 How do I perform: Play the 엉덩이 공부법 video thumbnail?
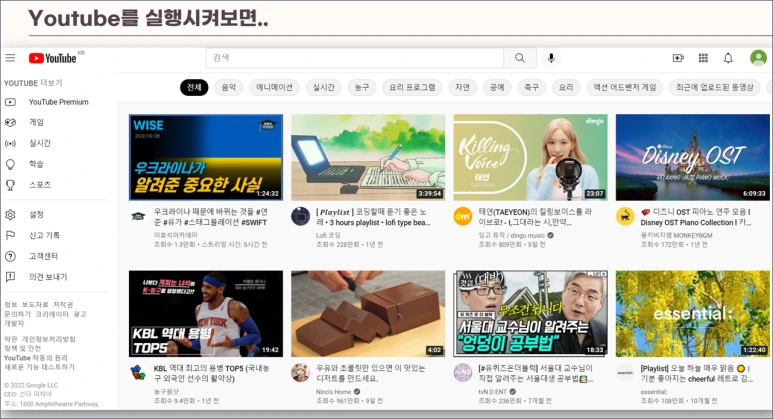tap(530, 314)
